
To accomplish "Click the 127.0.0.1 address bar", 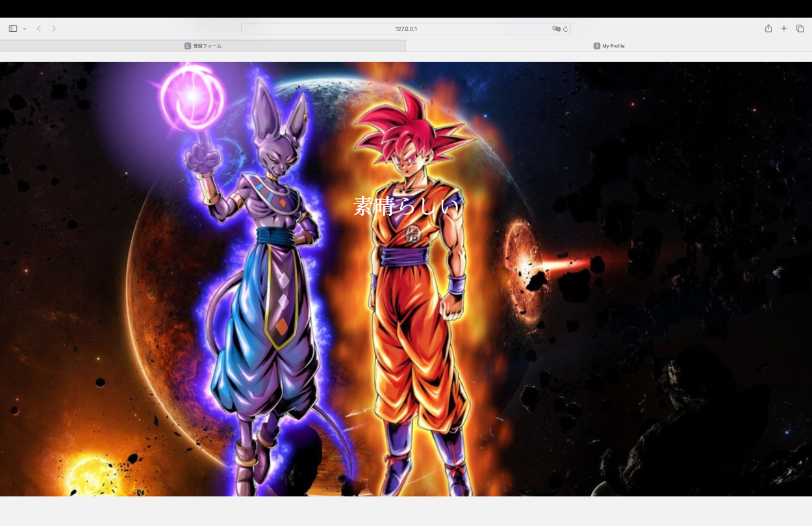I will click(405, 29).
